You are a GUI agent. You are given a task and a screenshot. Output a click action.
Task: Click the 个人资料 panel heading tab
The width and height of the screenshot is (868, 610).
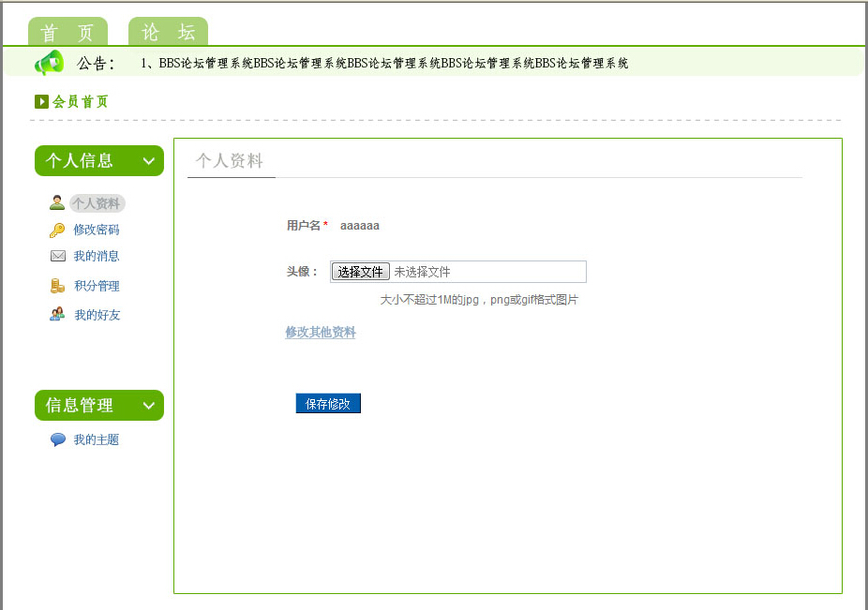[x=230, y=161]
